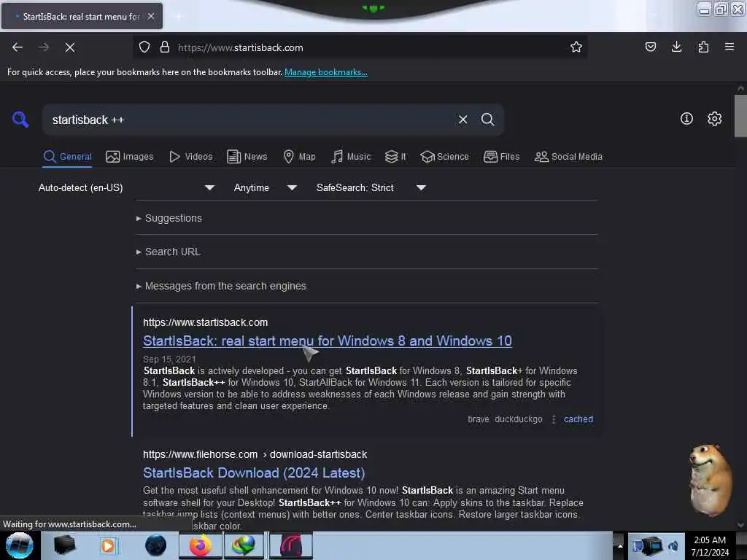Image resolution: width=747 pixels, height=560 pixels.
Task: Open the Anytime time range dropdown
Action: (x=266, y=187)
